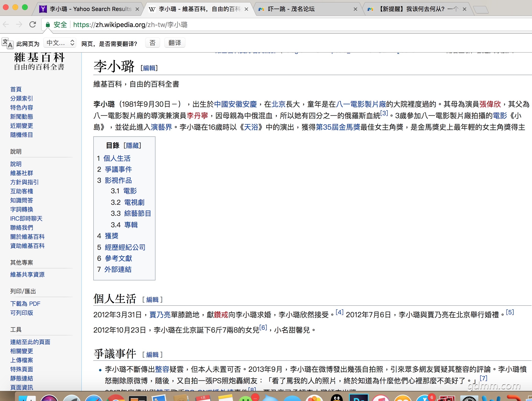Open the 第35屆金馬獎 link
The height and width of the screenshot is (401, 532).
tap(338, 127)
